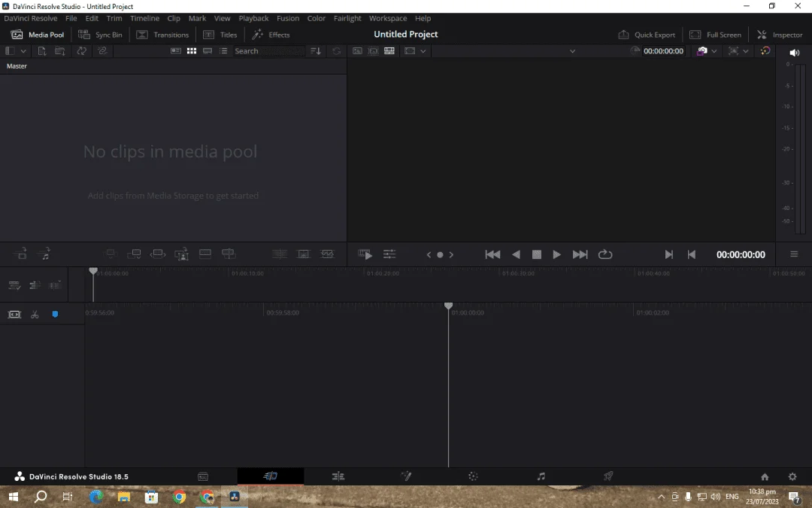
Task: Switch to the Color page icon
Action: (x=473, y=476)
